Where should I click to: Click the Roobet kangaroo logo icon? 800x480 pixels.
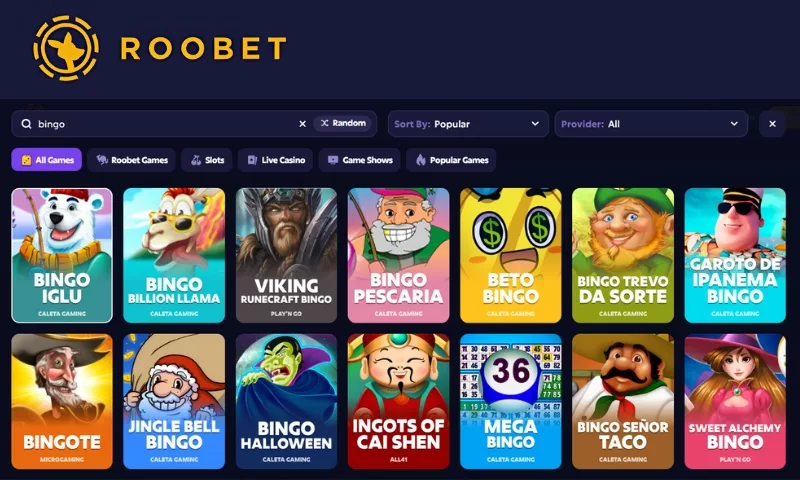point(66,48)
